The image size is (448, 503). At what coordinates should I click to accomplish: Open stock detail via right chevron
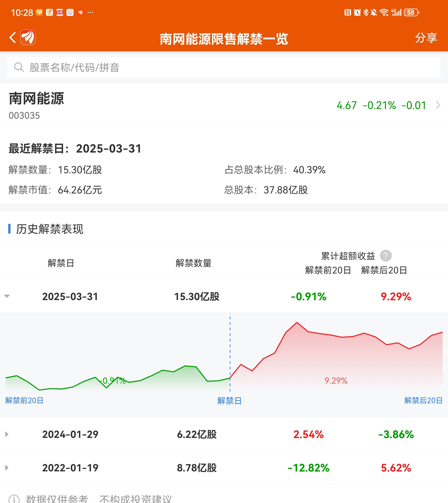(x=438, y=105)
